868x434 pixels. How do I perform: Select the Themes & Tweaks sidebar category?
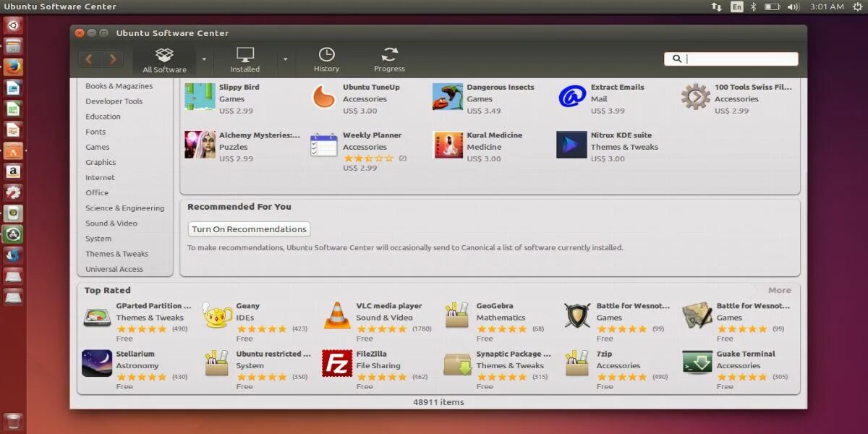coord(116,254)
